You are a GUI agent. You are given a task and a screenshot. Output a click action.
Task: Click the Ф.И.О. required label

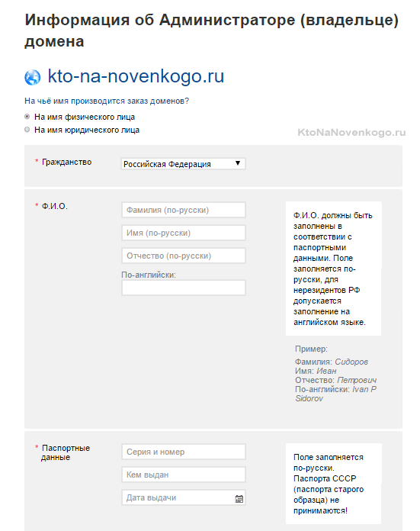[54, 206]
